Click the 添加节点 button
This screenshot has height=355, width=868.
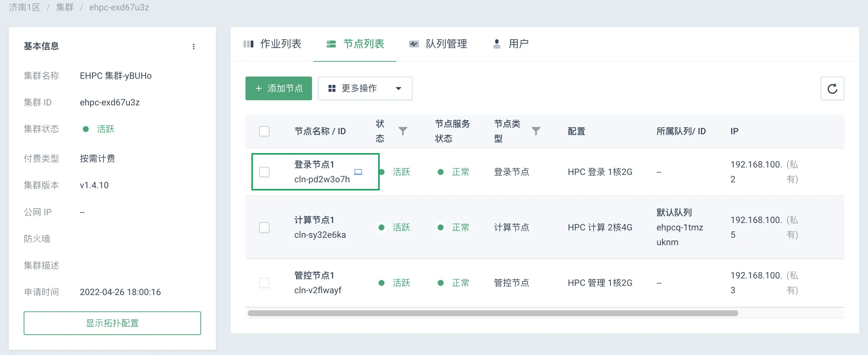(x=279, y=88)
